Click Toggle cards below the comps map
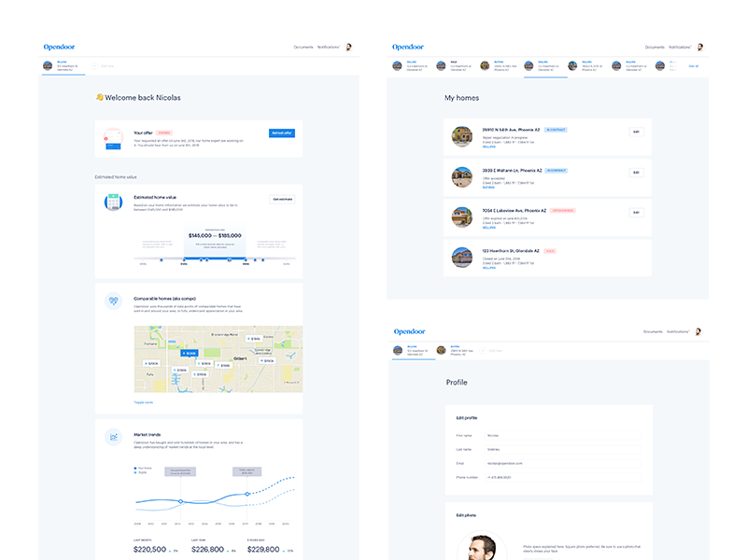The width and height of the screenshot is (747, 560). 142,402
